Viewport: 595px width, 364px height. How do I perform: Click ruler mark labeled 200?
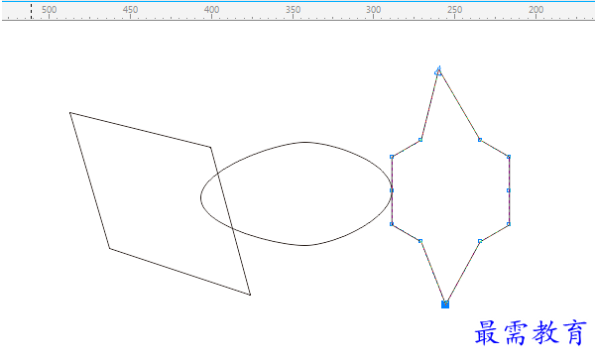pyautogui.click(x=535, y=10)
